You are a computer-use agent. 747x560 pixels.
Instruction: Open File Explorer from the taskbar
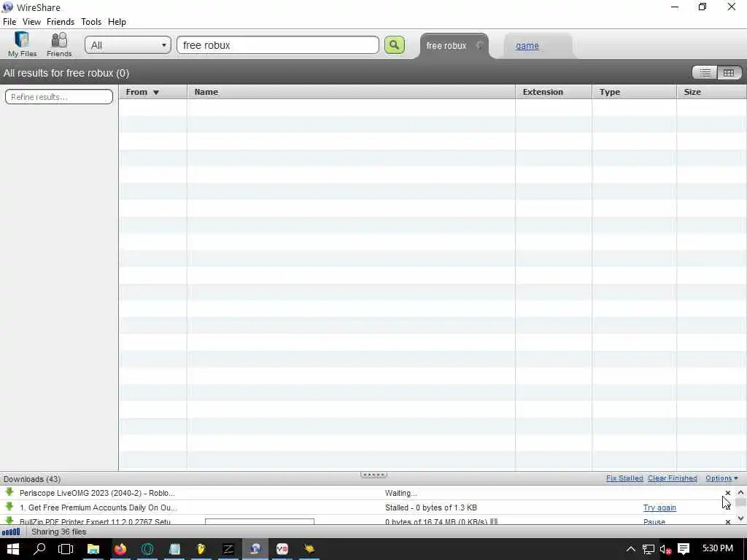click(93, 549)
